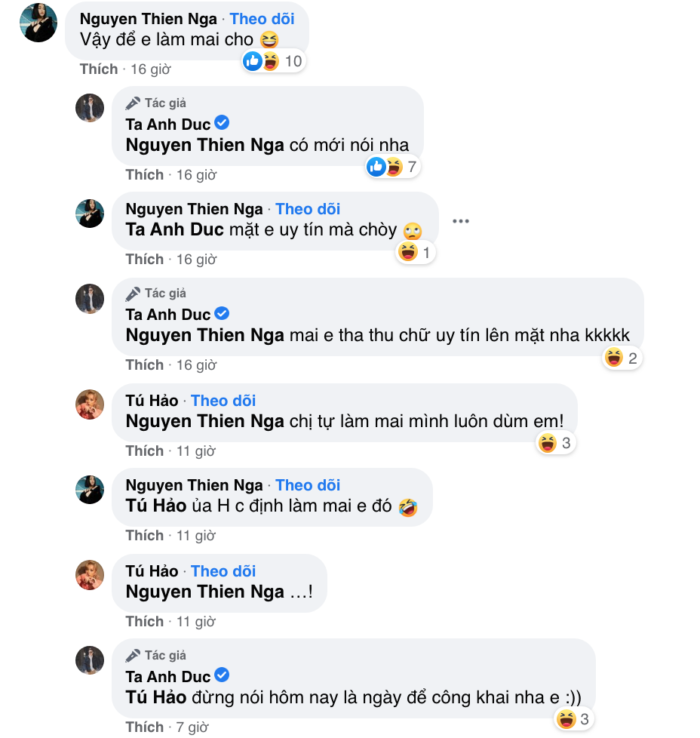The width and height of the screenshot is (700, 738).
Task: Follow Nguyen Thien Nga via top comment 'Theo dõi'
Action: (262, 19)
